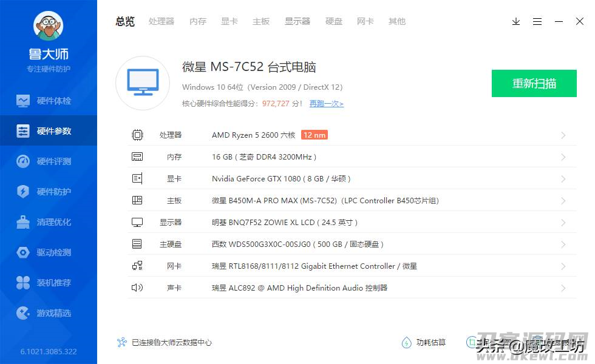Click 16 GB 芝奇 DDR4 3200MHz text

coord(264,157)
